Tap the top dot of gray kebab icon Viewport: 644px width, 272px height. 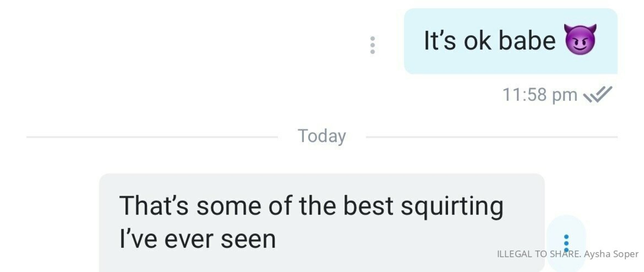372,38
